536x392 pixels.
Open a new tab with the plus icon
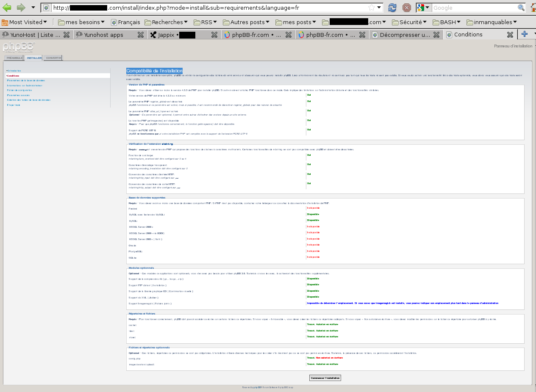coord(524,34)
